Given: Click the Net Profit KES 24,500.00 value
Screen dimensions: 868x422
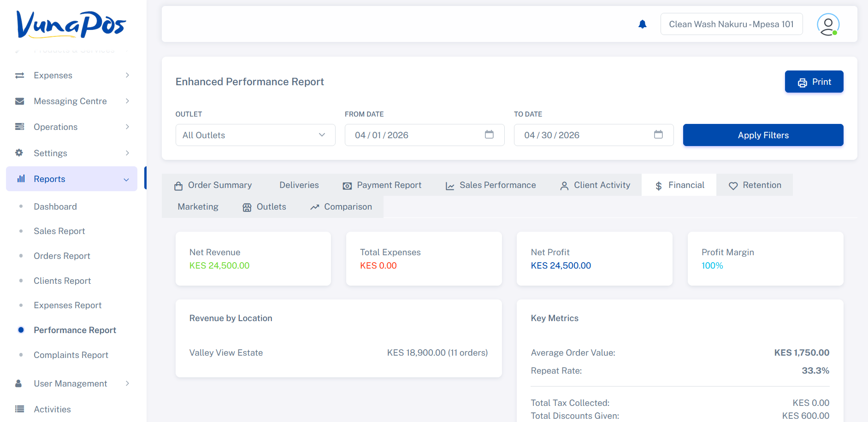Looking at the screenshot, I should point(561,265).
